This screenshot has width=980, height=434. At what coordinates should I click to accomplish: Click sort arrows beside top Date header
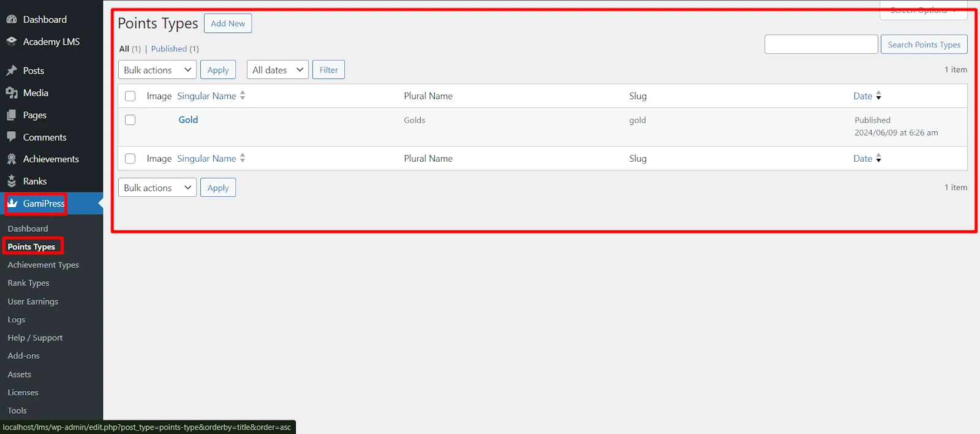[x=878, y=96]
